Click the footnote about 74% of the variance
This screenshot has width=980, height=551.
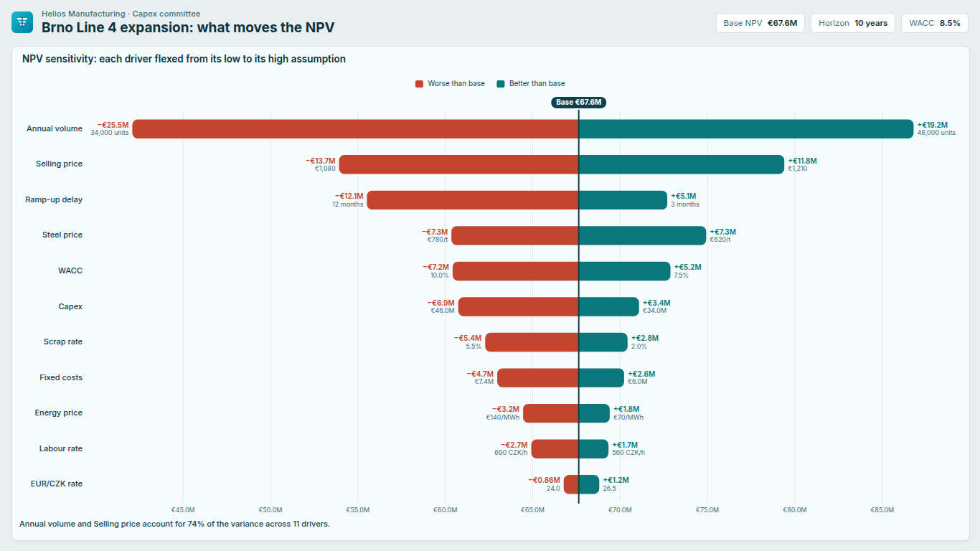click(x=175, y=524)
